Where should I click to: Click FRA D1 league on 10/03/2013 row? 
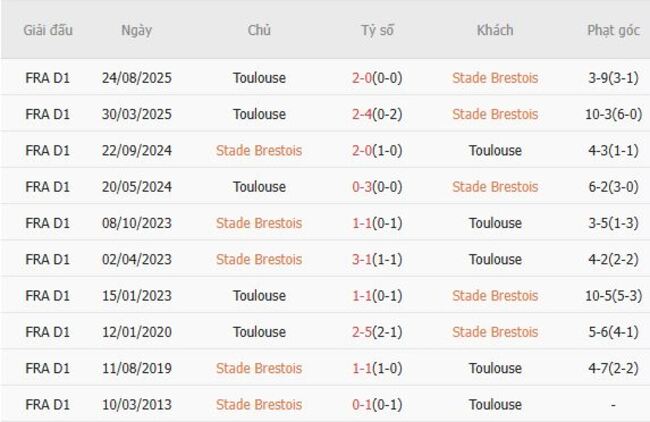[x=48, y=404]
